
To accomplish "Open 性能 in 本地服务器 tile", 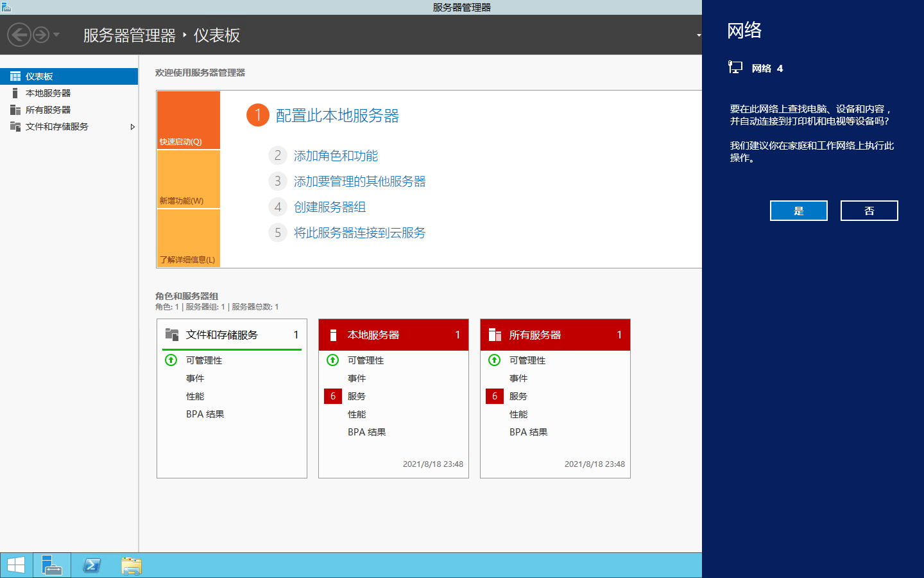I will pos(357,414).
